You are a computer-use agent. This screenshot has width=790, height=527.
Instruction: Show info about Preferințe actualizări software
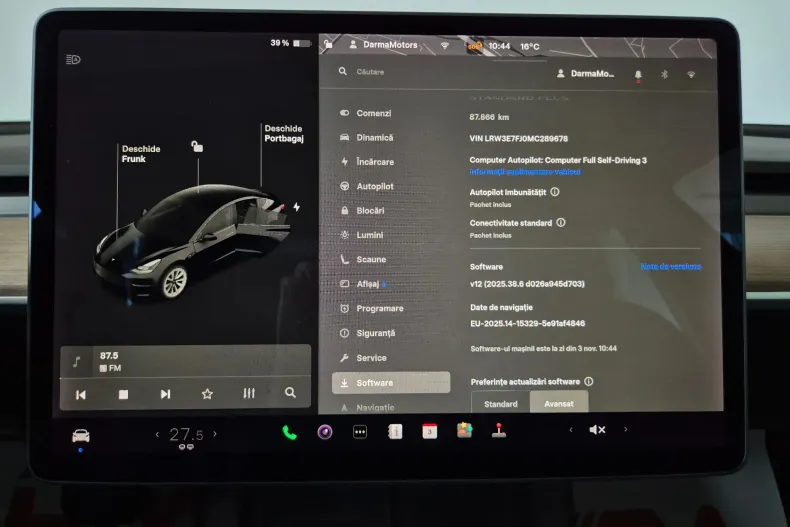click(588, 381)
